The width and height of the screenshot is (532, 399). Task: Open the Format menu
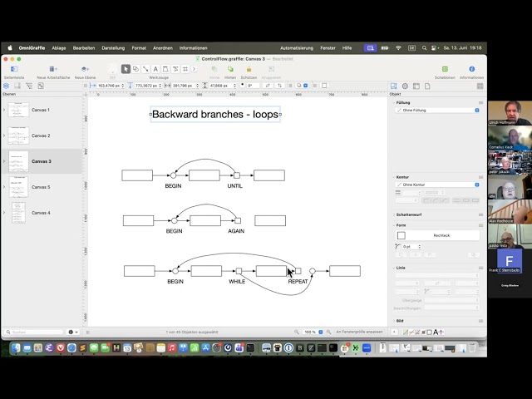tap(139, 48)
